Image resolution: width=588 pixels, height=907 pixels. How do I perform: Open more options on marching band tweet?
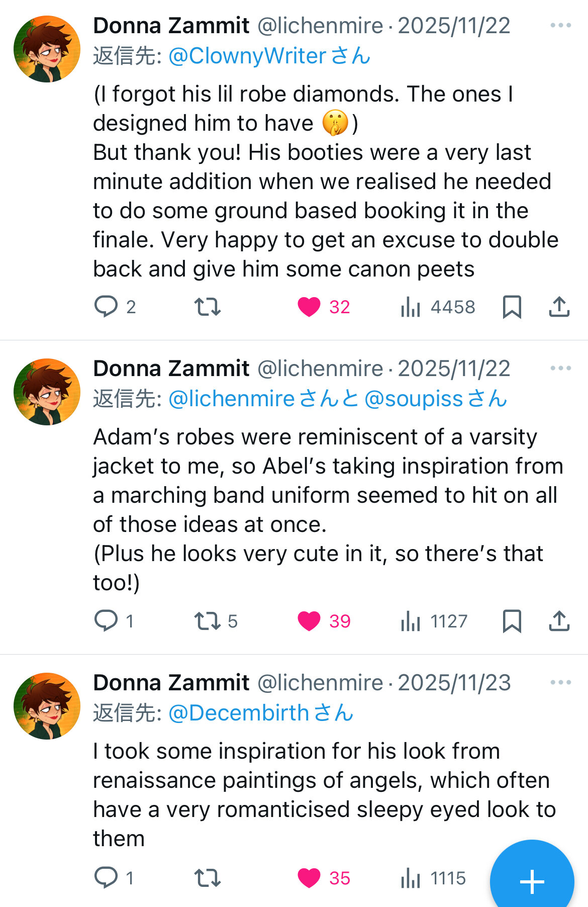pos(560,368)
